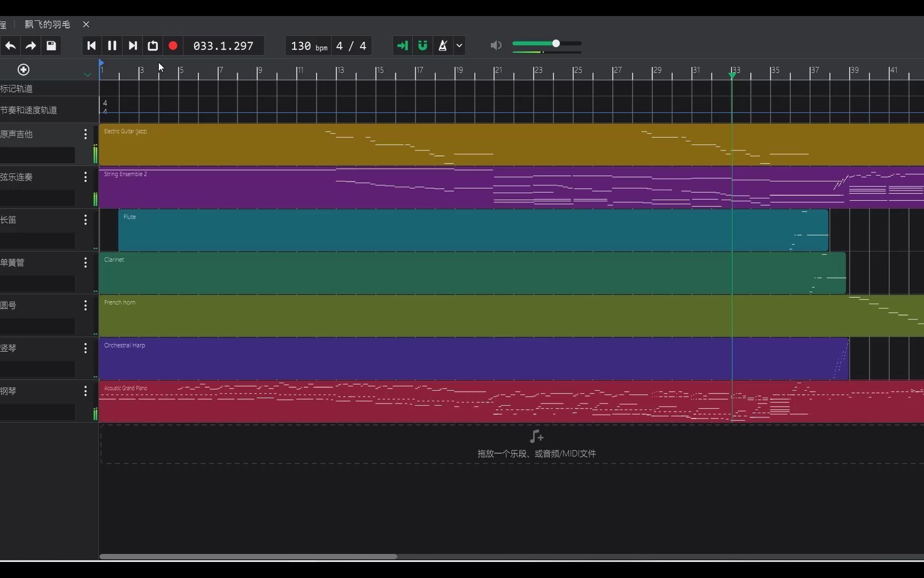Image resolution: width=924 pixels, height=578 pixels.
Task: Select the String Ensemble 2 clip
Action: pyautogui.click(x=511, y=187)
